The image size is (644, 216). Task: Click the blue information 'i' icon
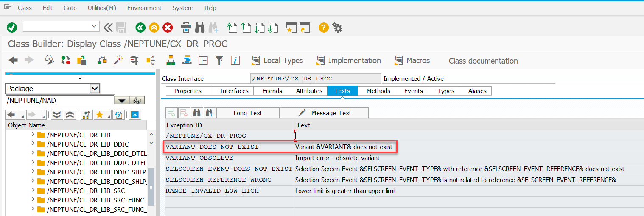tap(235, 61)
